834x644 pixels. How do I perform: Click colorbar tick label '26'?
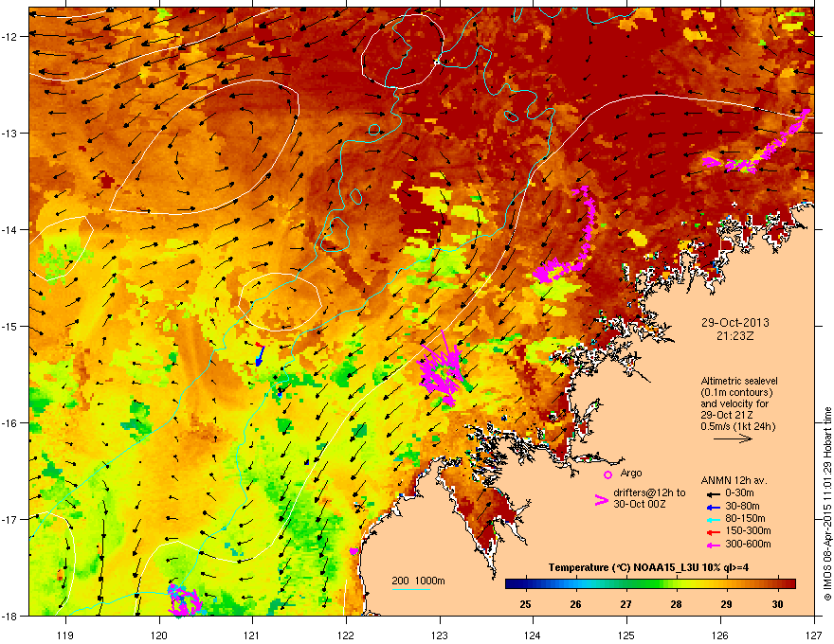coord(575,604)
